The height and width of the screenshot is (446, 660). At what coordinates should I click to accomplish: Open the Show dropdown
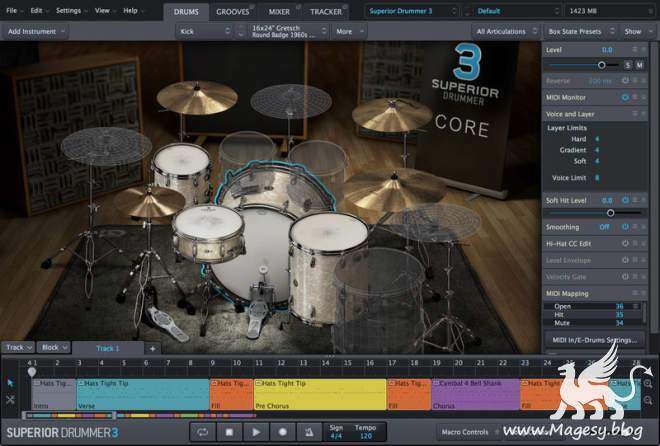click(636, 31)
